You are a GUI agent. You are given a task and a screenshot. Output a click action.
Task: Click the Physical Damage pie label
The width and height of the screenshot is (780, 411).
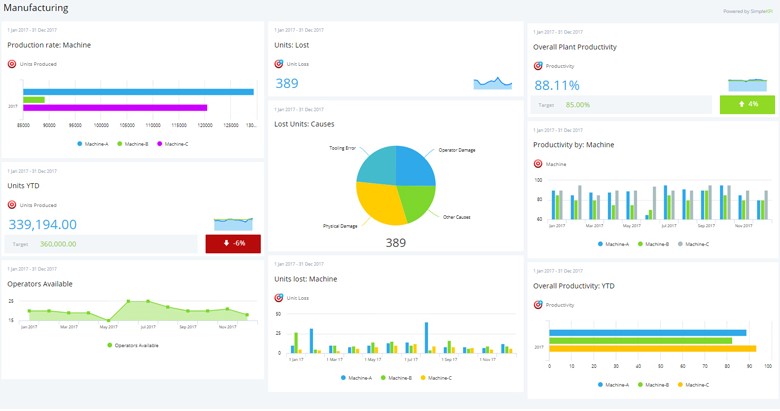[340, 226]
